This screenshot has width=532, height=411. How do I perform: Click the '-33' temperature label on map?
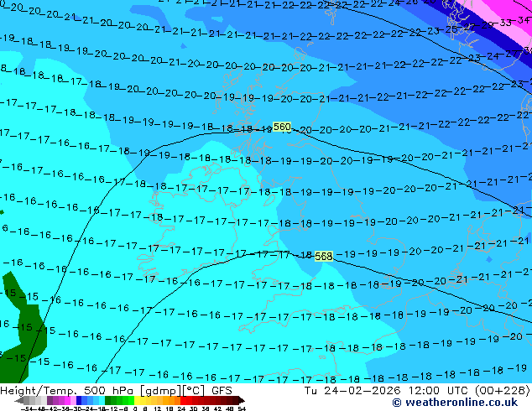pos(504,23)
